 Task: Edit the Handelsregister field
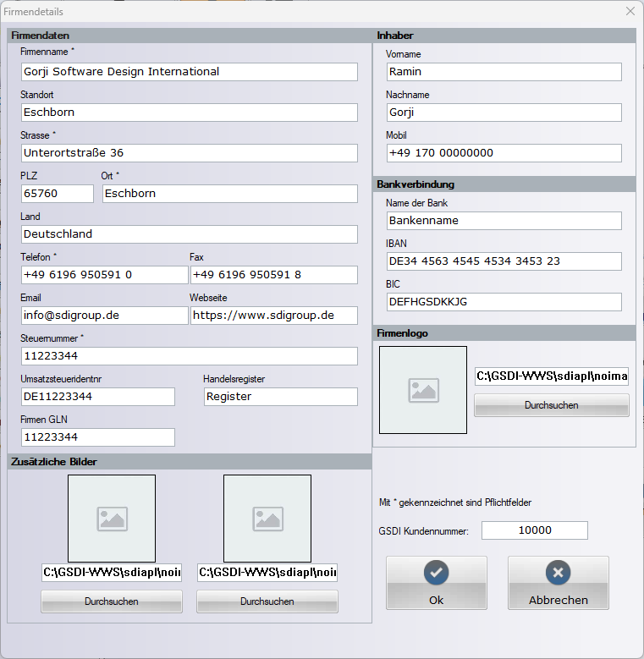point(281,397)
